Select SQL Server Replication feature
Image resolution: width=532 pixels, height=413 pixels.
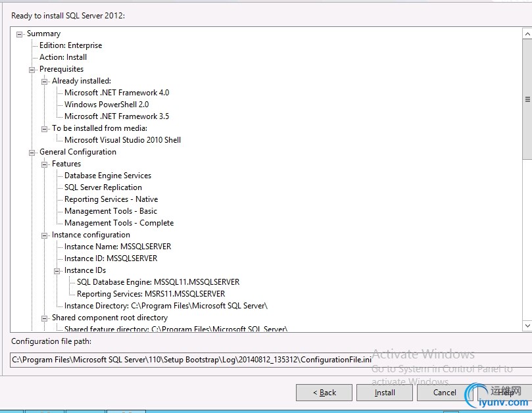[x=103, y=187]
